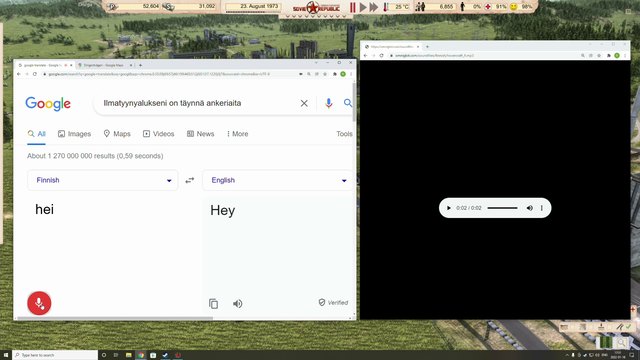Open extensions puzzle icon in Google window

[x=334, y=74]
